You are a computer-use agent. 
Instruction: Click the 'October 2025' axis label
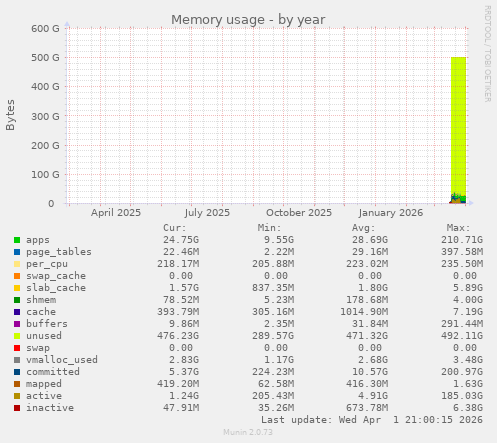coord(299,213)
